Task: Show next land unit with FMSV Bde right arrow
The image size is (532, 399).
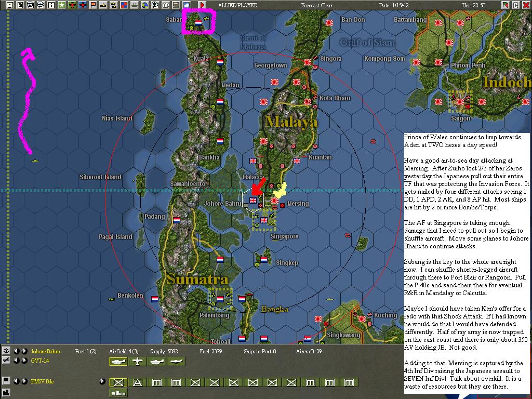Action: 24,381
